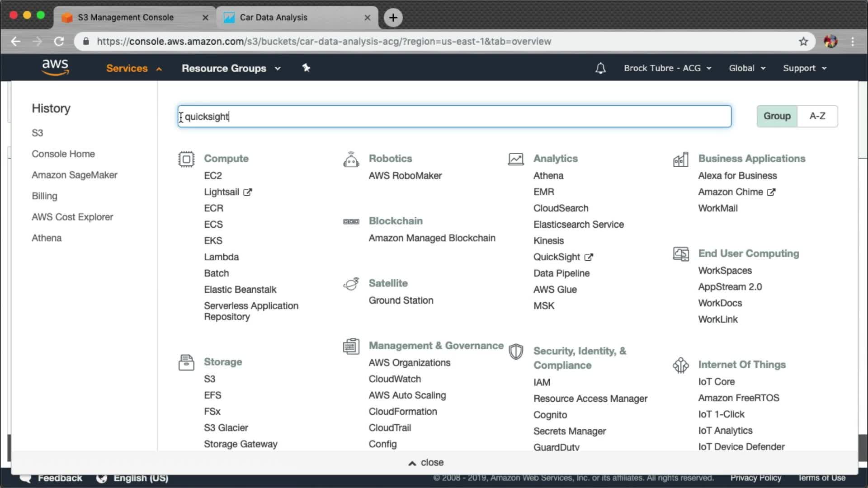868x488 pixels.
Task: Open the Global region dropdown
Action: (747, 68)
